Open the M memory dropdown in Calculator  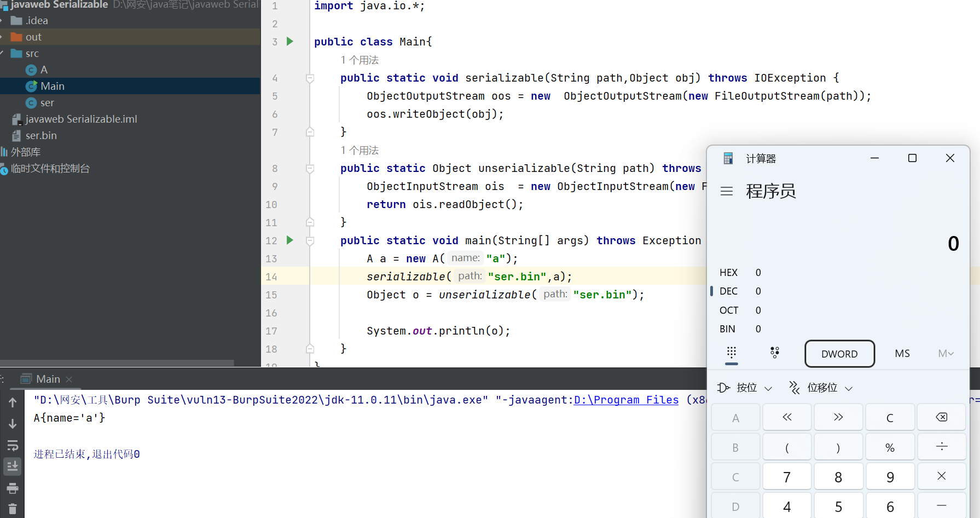pyautogui.click(x=946, y=354)
